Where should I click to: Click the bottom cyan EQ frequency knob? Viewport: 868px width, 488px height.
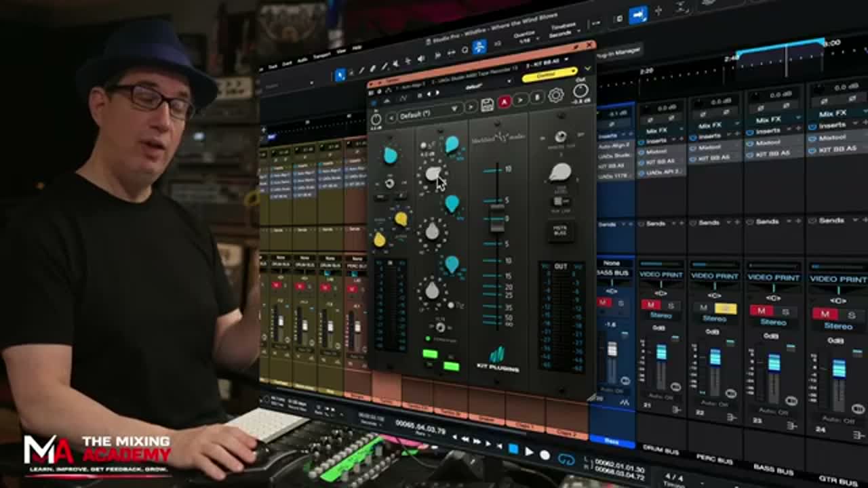click(452, 264)
